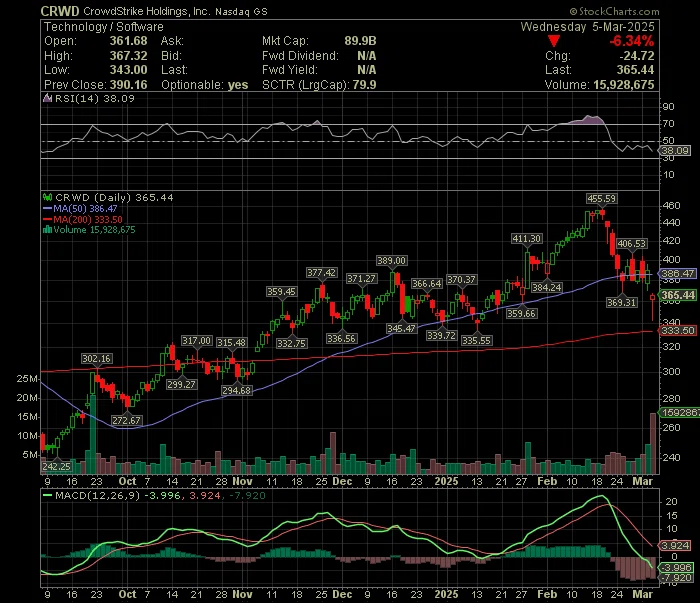Click the Mkt Cap value 89.9B
700x603 pixels.
click(x=360, y=41)
